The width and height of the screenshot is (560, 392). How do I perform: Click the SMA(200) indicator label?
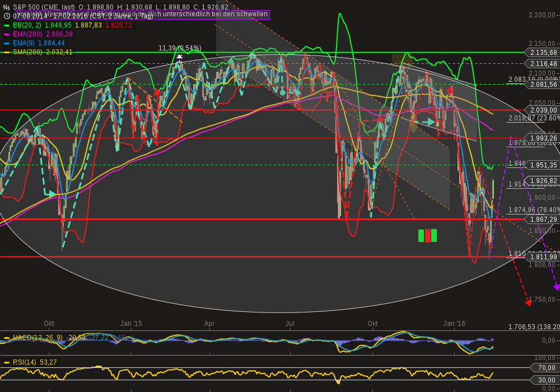click(27, 52)
